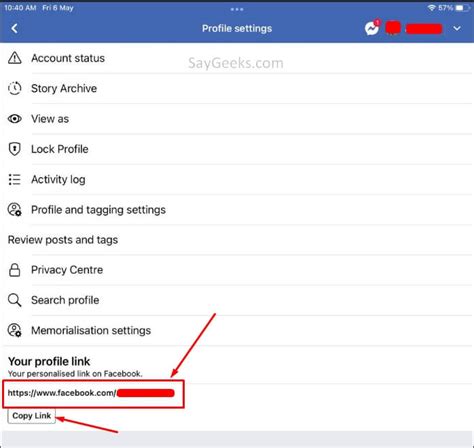Open Activity log
This screenshot has height=448, width=474.
[x=237, y=179]
